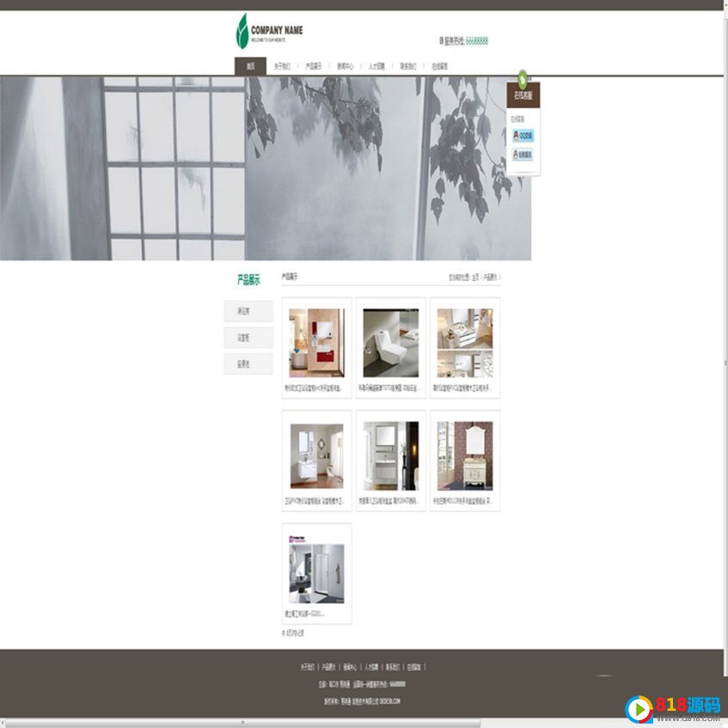Viewport: 728px width, 728px height.
Task: Click the title under the European-style vanity product
Action: tap(463, 501)
